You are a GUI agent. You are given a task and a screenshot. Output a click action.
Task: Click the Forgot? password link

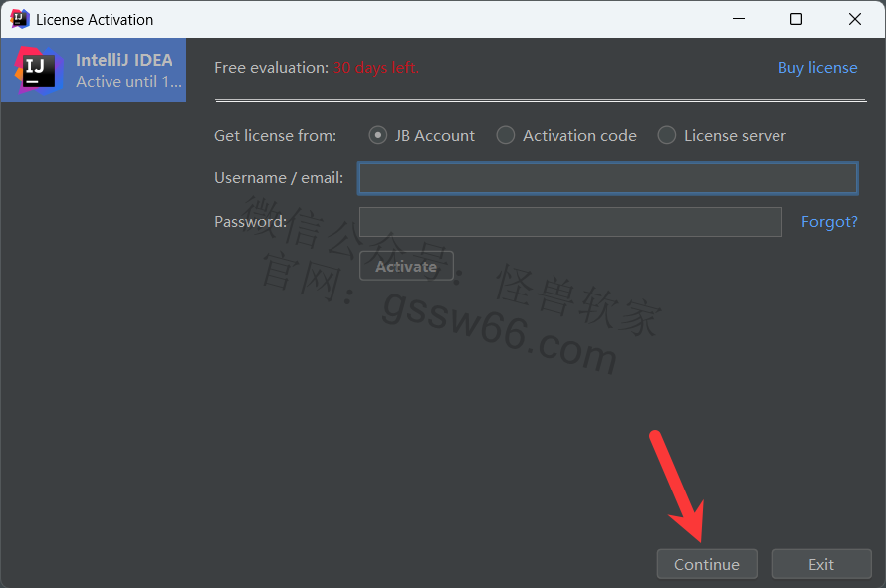[x=829, y=221]
